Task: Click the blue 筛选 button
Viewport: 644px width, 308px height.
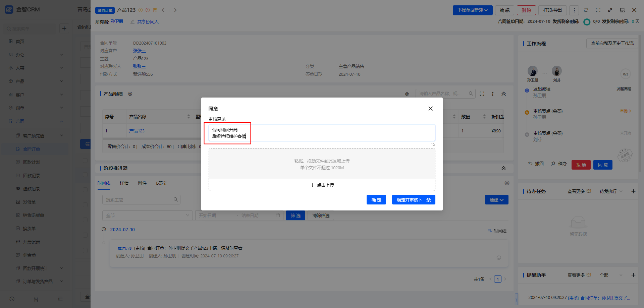Action: pyautogui.click(x=296, y=215)
